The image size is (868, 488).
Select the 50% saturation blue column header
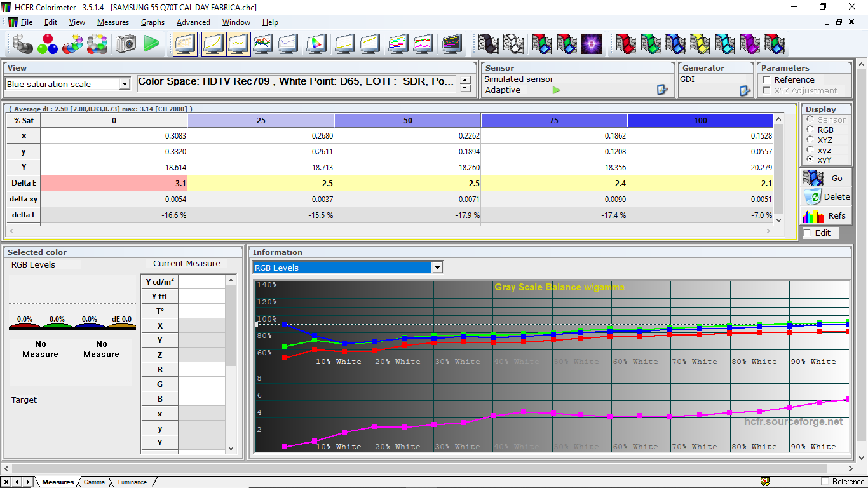pos(407,120)
